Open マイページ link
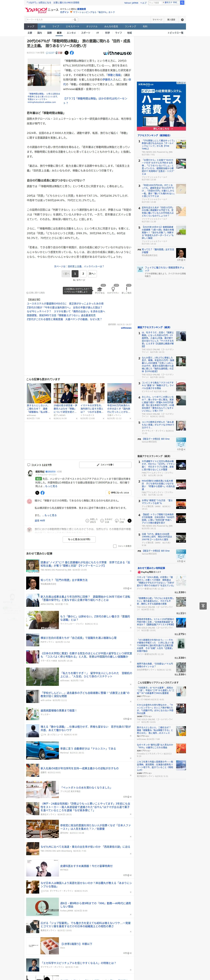210x980 pixels. point(157,20)
